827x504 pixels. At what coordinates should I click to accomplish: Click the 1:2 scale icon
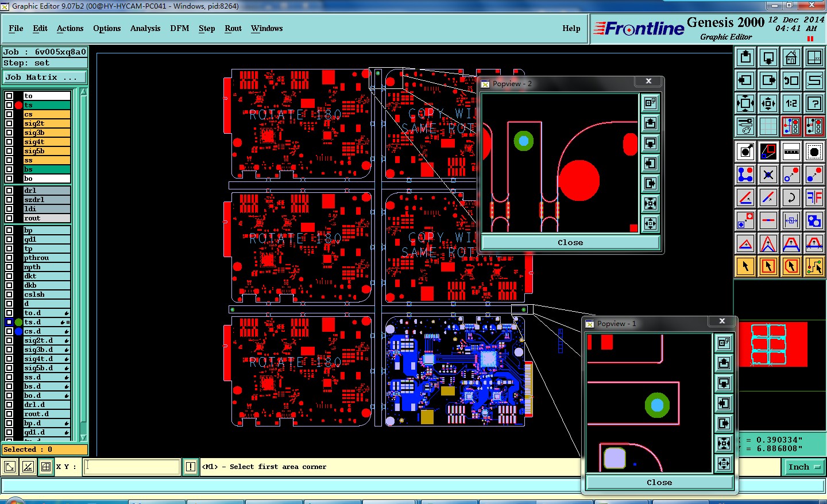coord(791,103)
